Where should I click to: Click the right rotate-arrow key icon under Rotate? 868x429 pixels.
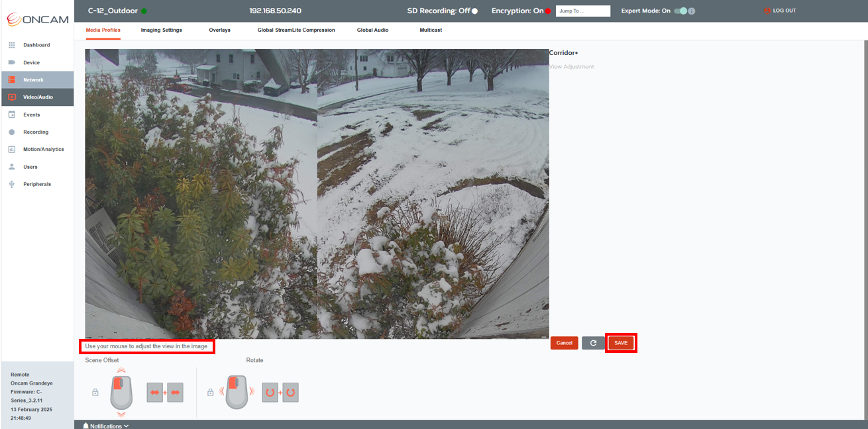[290, 393]
